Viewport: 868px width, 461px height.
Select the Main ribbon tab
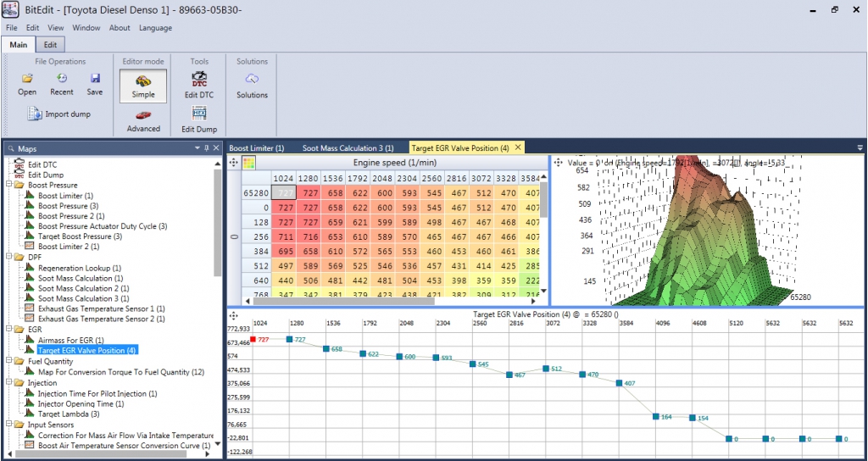(19, 45)
